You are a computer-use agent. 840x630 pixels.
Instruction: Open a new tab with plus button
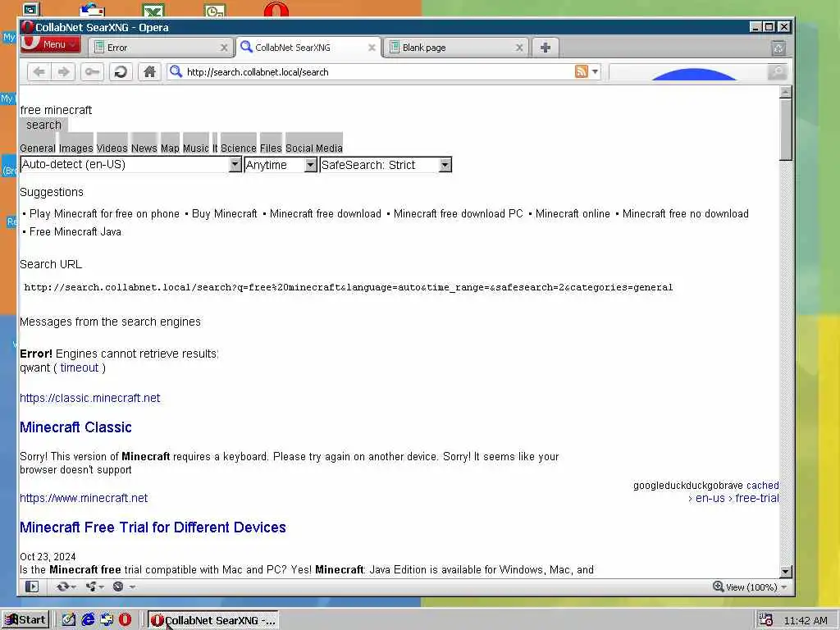(546, 48)
